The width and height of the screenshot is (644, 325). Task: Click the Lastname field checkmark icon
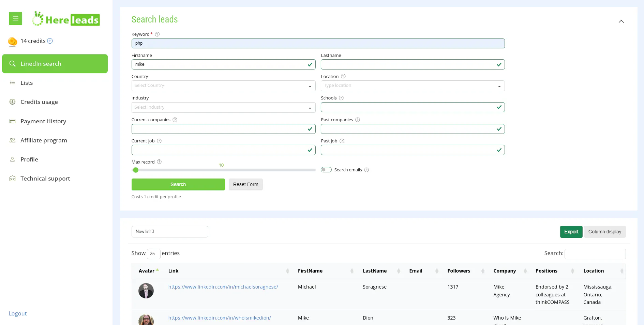(499, 64)
